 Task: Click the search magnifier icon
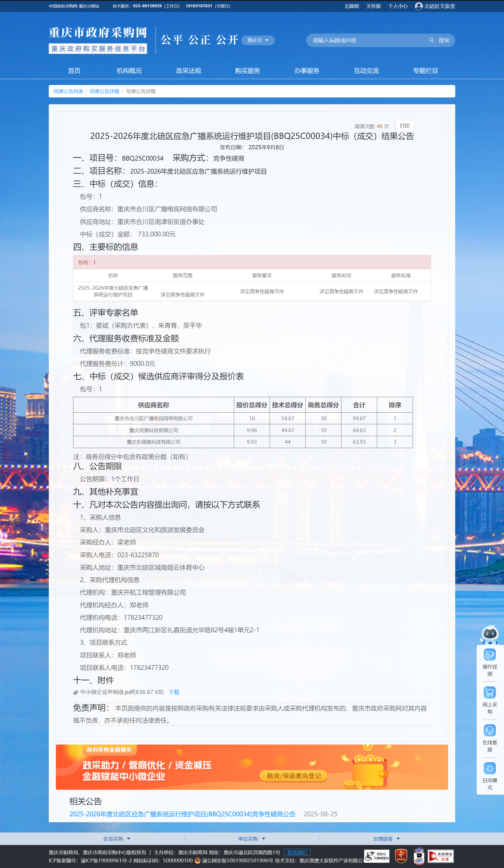click(x=431, y=40)
